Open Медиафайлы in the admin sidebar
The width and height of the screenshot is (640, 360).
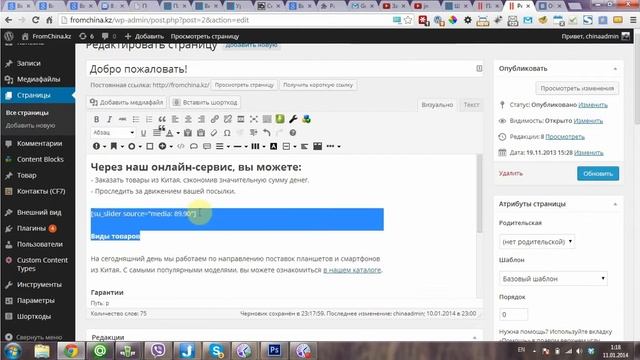[x=38, y=79]
